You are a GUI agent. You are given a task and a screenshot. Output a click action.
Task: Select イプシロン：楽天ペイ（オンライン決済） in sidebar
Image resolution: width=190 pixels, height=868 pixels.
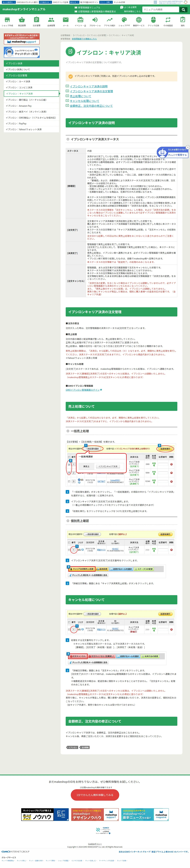[x=31, y=112]
